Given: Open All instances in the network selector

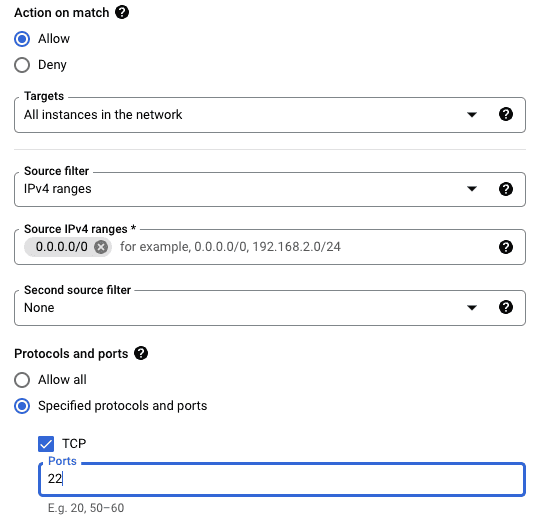Looking at the screenshot, I should (x=270, y=115).
